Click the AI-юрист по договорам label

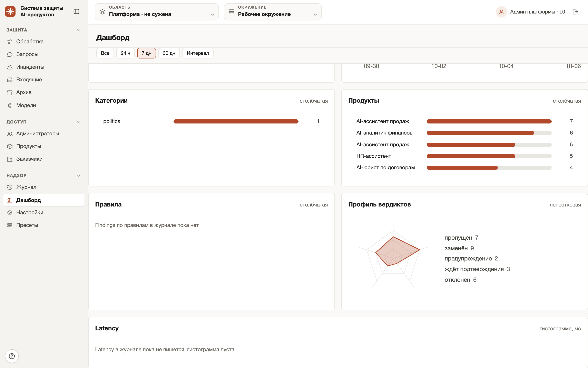[385, 167]
